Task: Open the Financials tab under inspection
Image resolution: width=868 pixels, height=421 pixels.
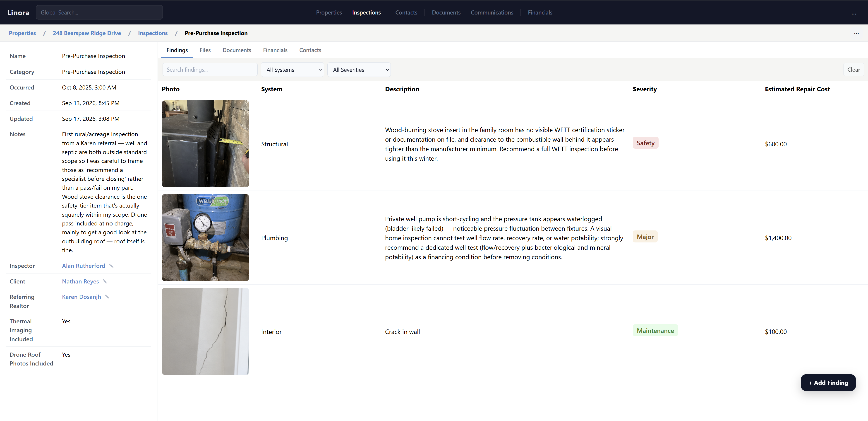Action: pyautogui.click(x=275, y=50)
